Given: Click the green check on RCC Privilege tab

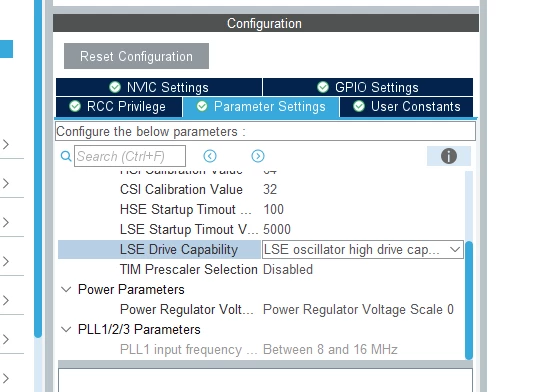Looking at the screenshot, I should click(75, 106).
